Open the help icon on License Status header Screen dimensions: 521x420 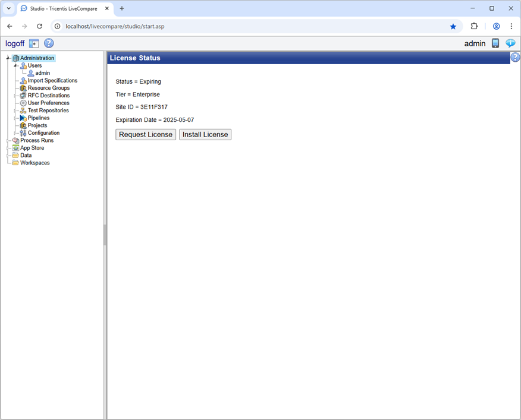point(514,57)
